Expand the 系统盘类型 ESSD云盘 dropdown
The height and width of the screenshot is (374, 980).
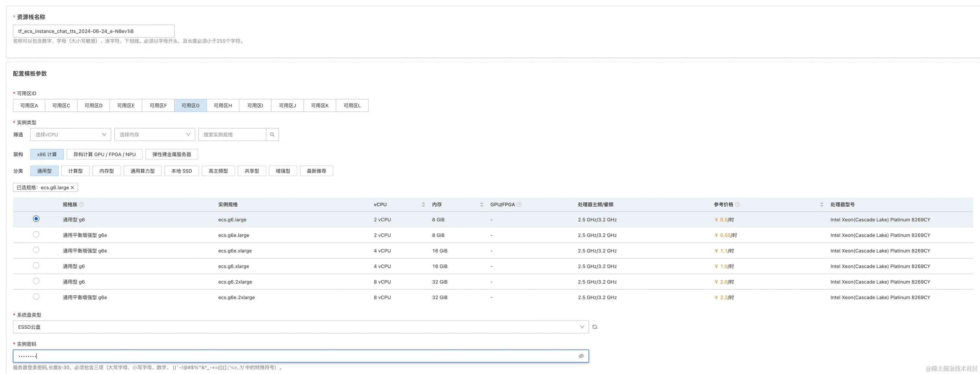click(300, 327)
